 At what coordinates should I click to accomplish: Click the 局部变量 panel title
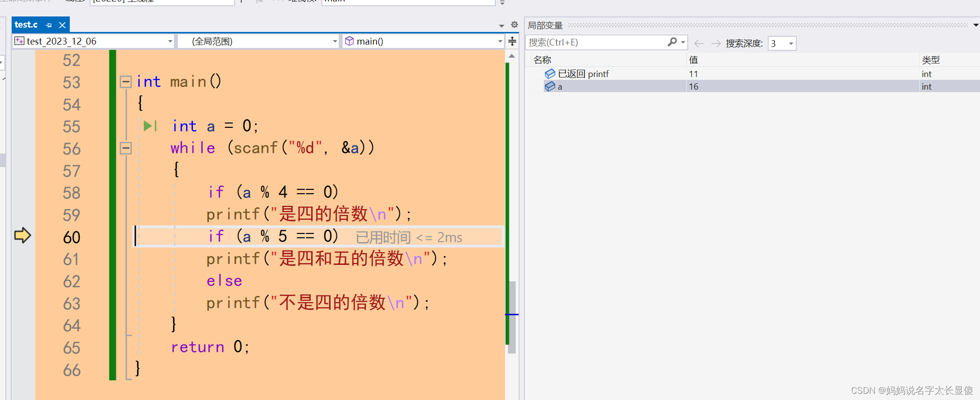(545, 25)
